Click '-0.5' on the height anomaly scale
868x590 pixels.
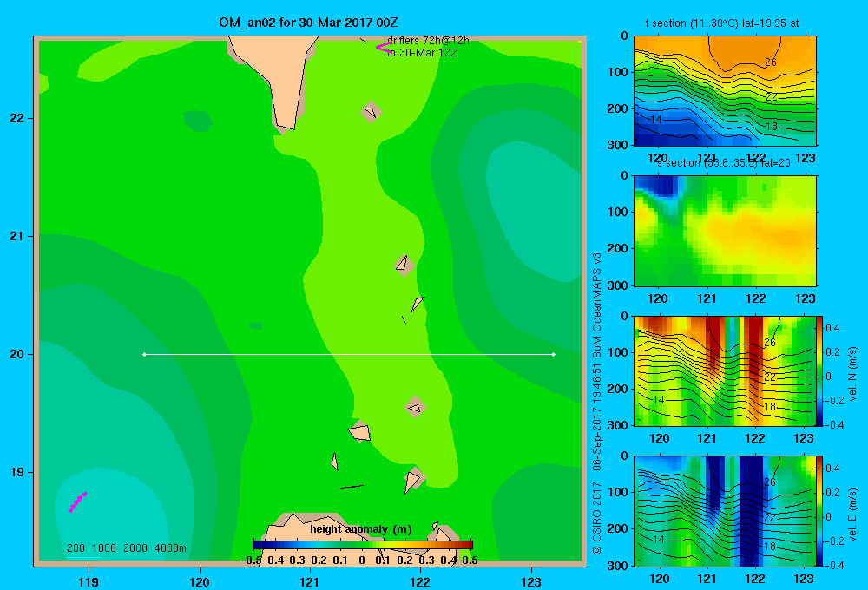pyautogui.click(x=252, y=560)
